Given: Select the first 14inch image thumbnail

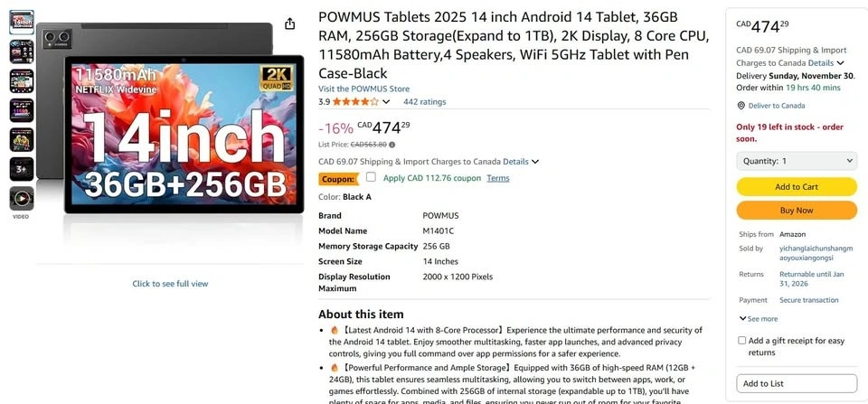Looking at the screenshot, I should [22, 23].
